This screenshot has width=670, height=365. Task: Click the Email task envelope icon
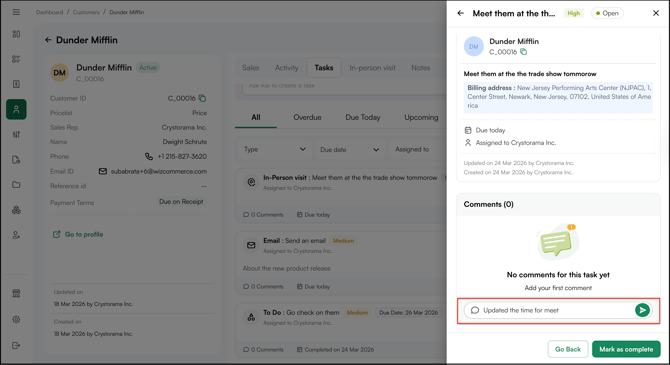pos(251,245)
